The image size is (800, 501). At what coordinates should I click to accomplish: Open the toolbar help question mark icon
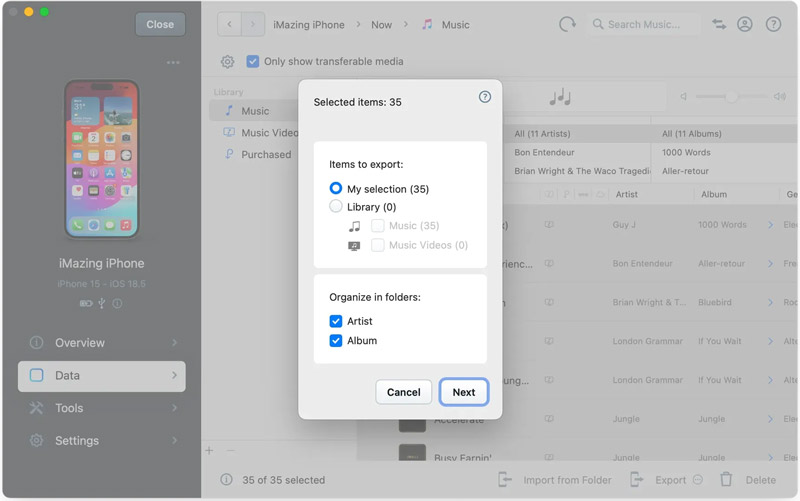click(773, 24)
